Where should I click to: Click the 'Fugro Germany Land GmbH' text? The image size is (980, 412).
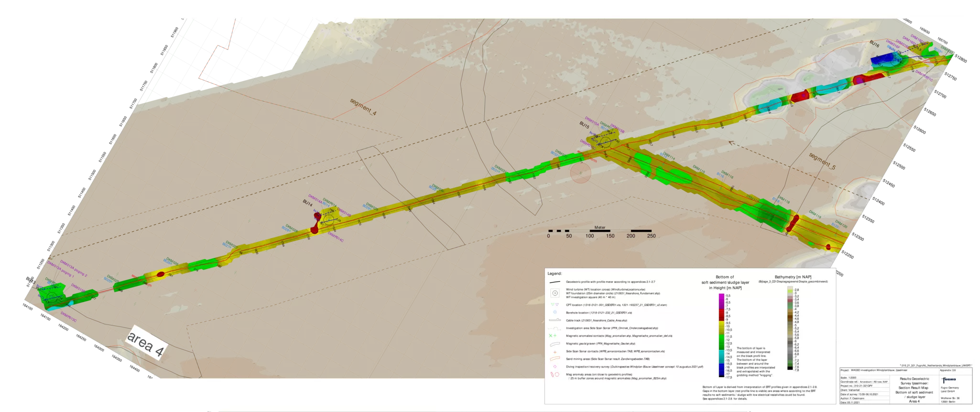[x=950, y=389]
